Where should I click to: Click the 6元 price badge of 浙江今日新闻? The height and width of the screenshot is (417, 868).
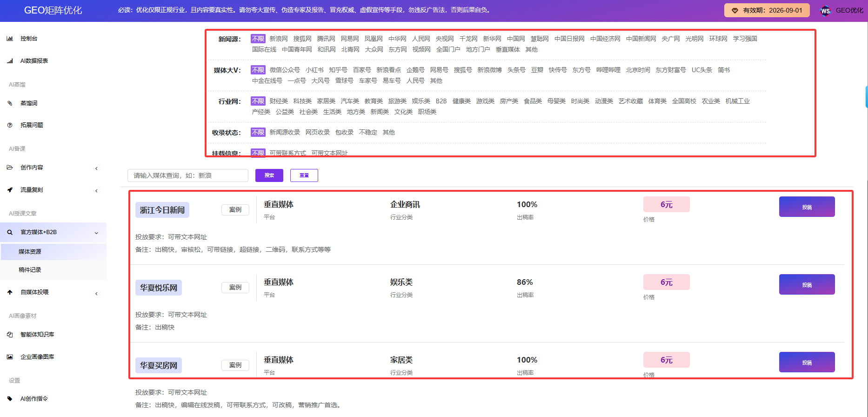pos(667,205)
